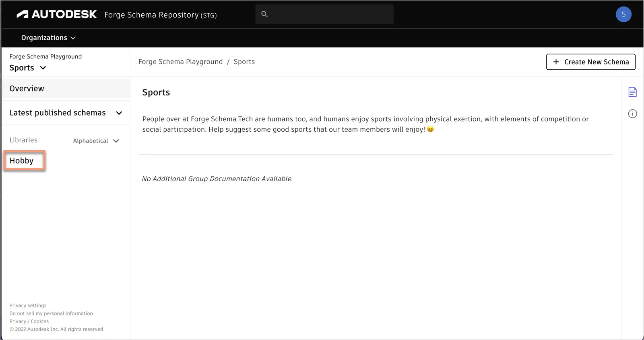Open the Sports group selector dropdown

[28, 68]
